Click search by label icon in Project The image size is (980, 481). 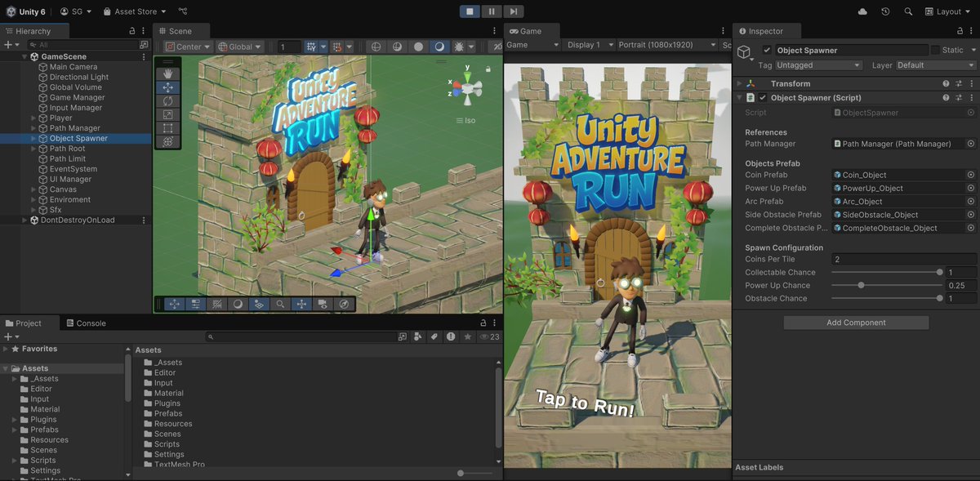(x=434, y=336)
